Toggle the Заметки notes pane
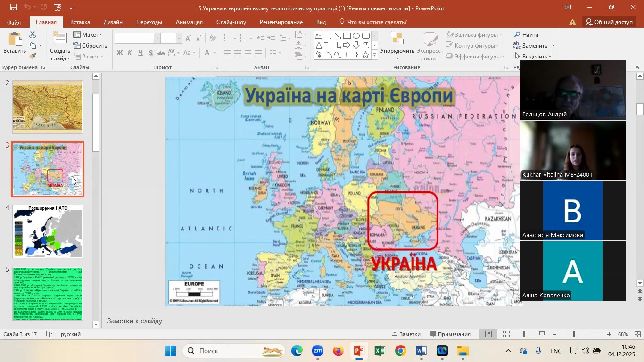 [406, 334]
